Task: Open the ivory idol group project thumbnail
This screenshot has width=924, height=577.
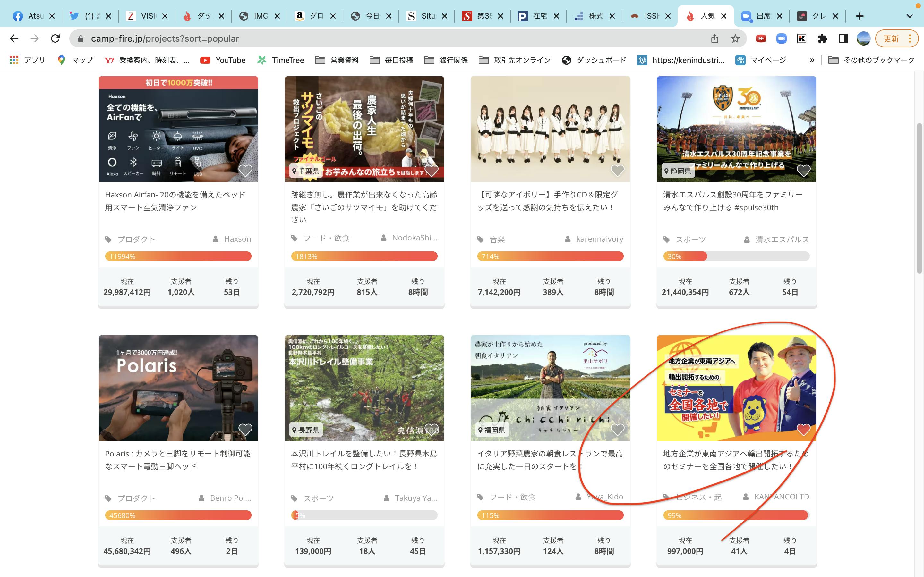Action: 550,129
